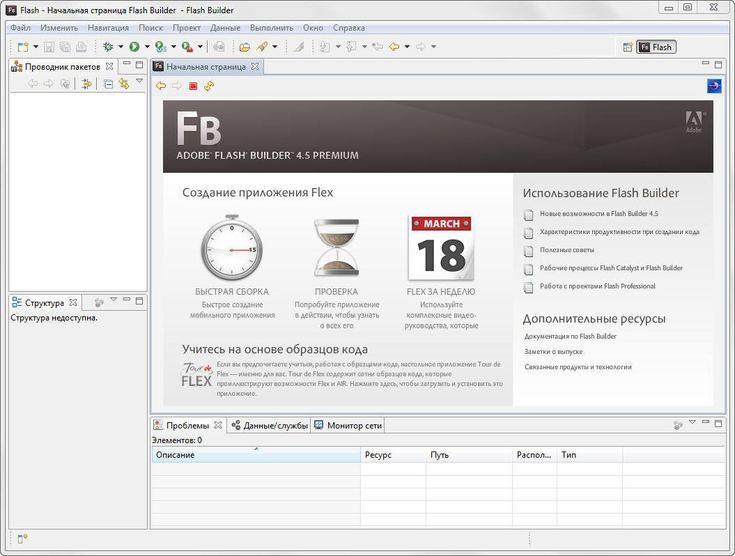Switch to the Монитор сети tab
This screenshot has width=735, height=556.
pyautogui.click(x=348, y=425)
